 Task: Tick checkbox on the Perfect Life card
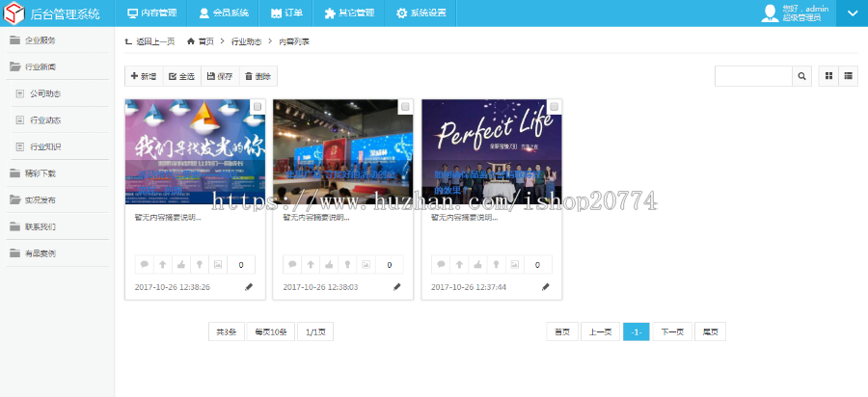click(554, 107)
